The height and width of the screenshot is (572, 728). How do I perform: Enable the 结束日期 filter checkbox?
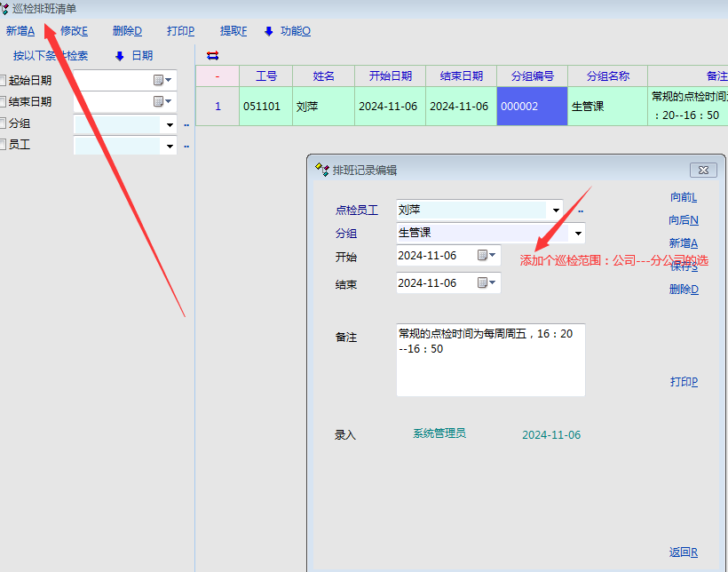pos(3,102)
